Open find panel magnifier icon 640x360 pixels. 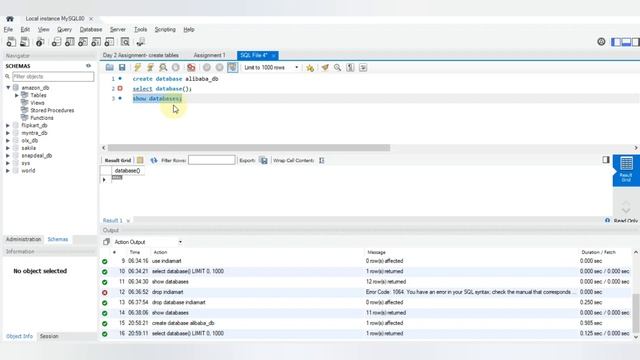(338, 67)
